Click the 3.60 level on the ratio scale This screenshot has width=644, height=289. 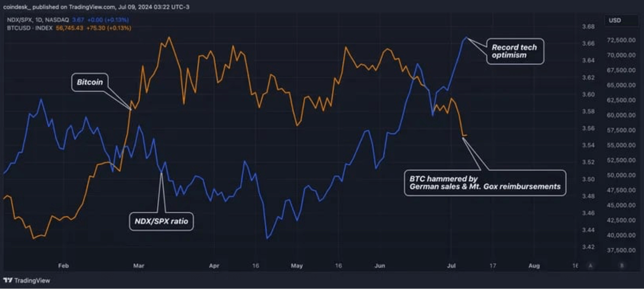pyautogui.click(x=588, y=94)
